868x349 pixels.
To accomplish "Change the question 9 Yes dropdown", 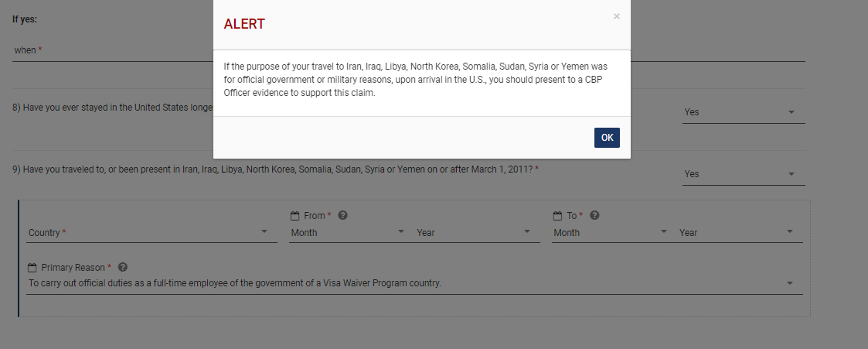I will click(744, 174).
